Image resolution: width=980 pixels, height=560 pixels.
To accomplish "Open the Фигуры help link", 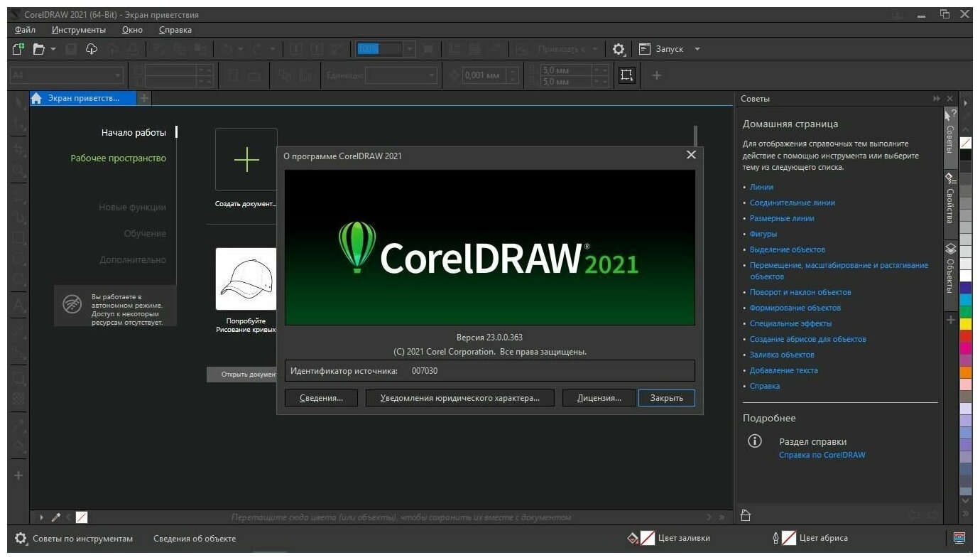I will tap(763, 234).
